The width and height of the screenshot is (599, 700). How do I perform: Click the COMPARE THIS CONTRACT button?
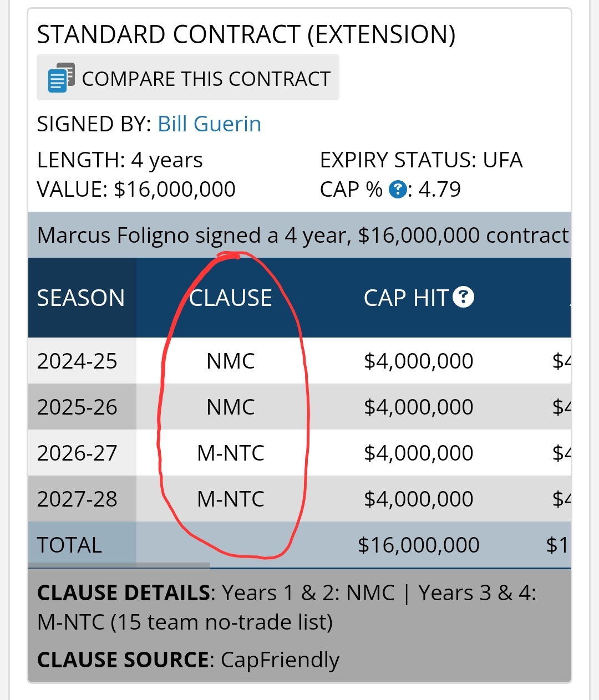tap(188, 78)
